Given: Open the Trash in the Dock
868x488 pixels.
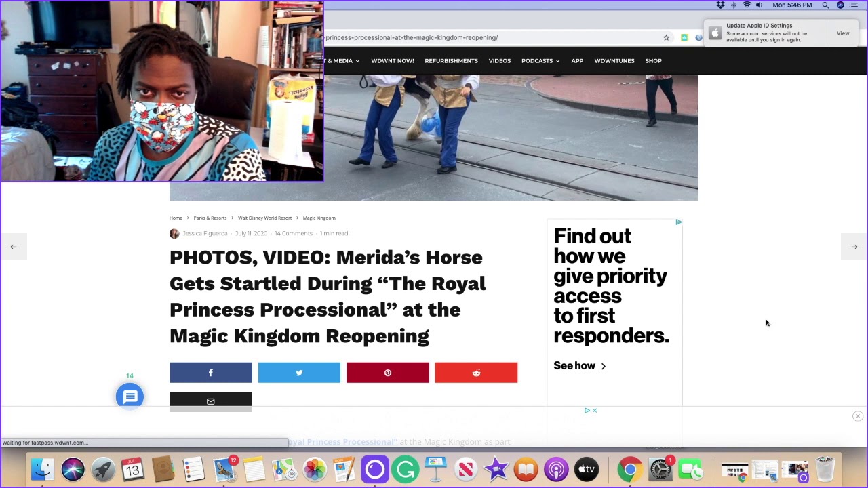Looking at the screenshot, I should (825, 469).
